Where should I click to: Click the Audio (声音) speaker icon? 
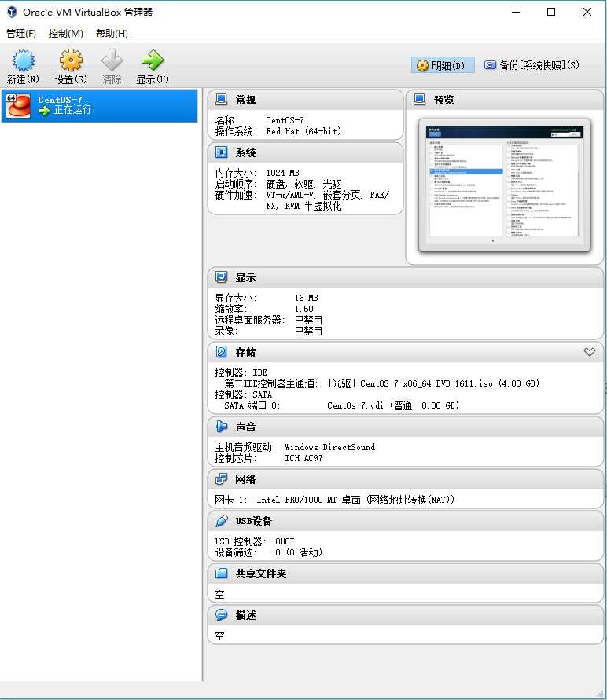(x=221, y=427)
